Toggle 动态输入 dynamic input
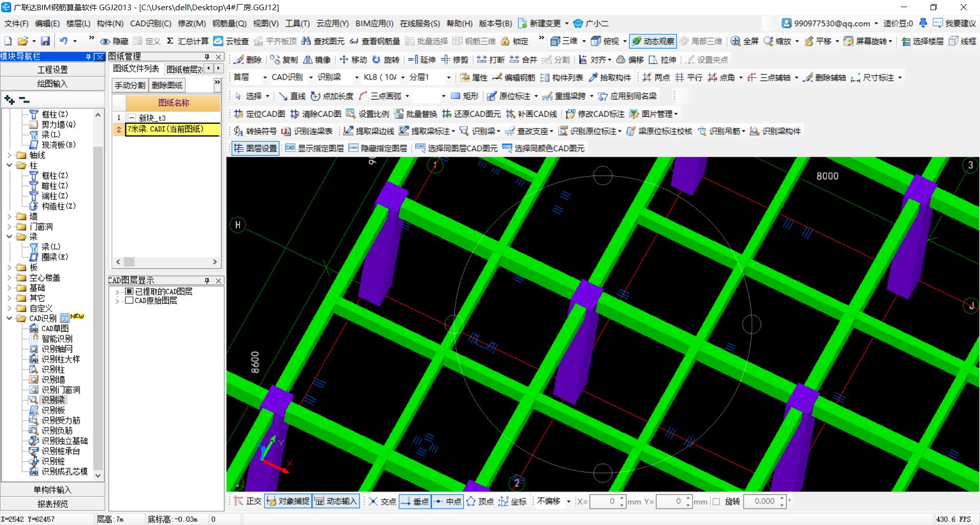The image size is (980, 525). click(x=335, y=502)
